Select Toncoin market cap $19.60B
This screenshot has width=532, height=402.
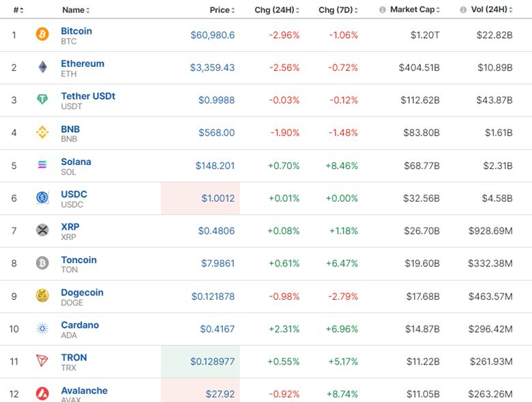coord(422,264)
